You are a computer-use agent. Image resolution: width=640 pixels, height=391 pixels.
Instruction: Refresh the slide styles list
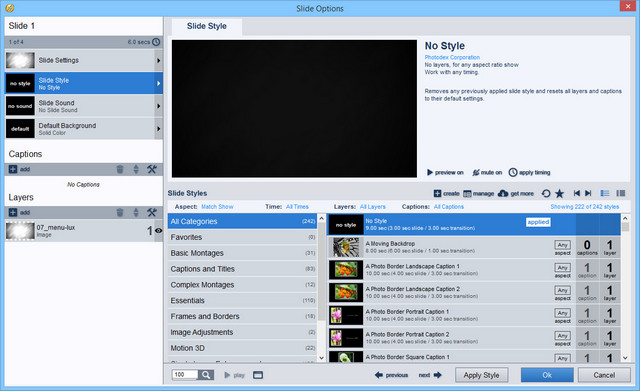[546, 193]
